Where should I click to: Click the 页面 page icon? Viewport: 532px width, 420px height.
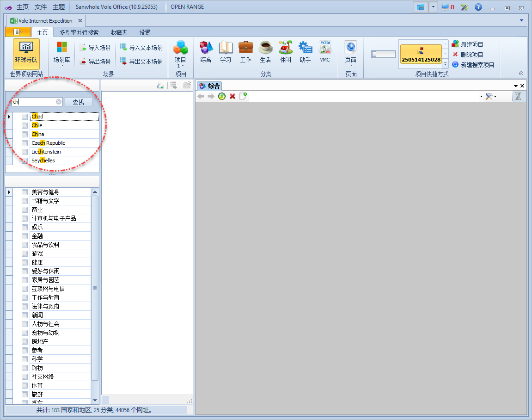350,53
